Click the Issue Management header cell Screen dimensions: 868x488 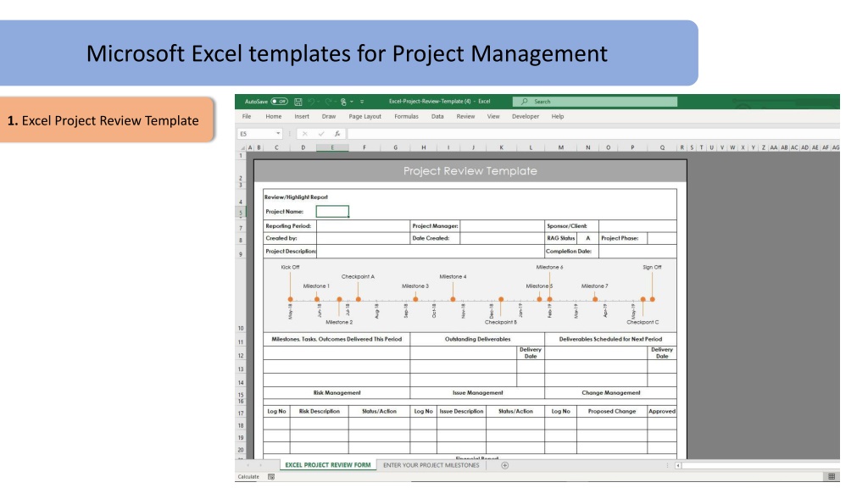coord(477,393)
